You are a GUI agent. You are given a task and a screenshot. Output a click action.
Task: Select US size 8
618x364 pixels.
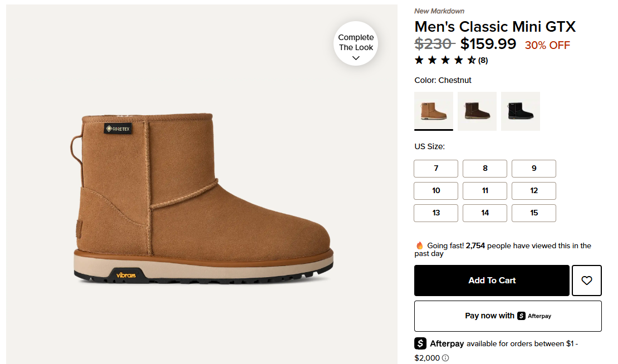click(485, 169)
